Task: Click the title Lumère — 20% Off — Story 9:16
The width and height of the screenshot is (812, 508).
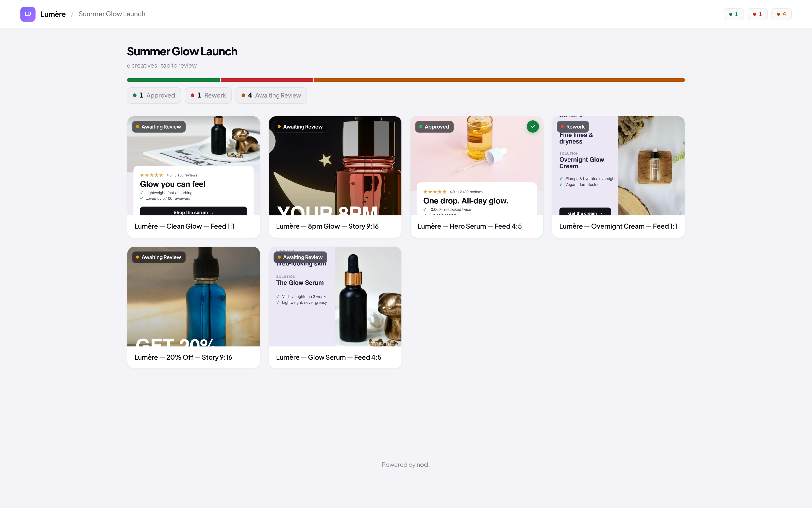Action: (x=183, y=357)
